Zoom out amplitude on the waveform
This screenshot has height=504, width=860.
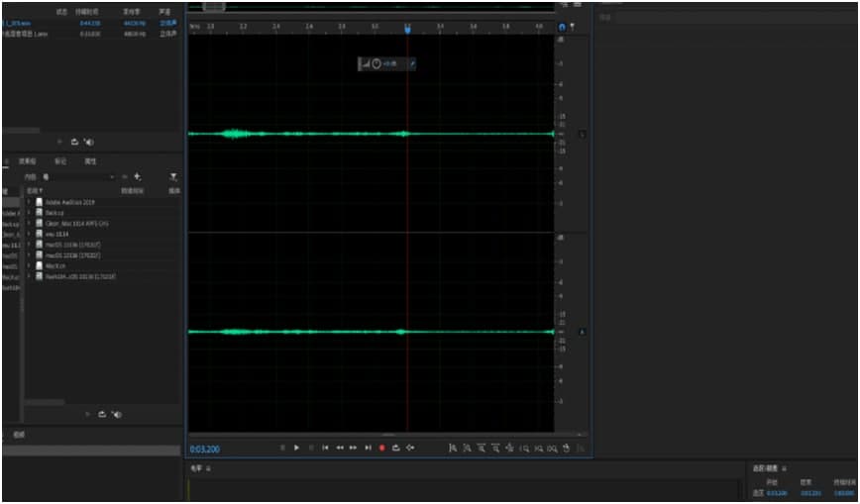(468, 449)
